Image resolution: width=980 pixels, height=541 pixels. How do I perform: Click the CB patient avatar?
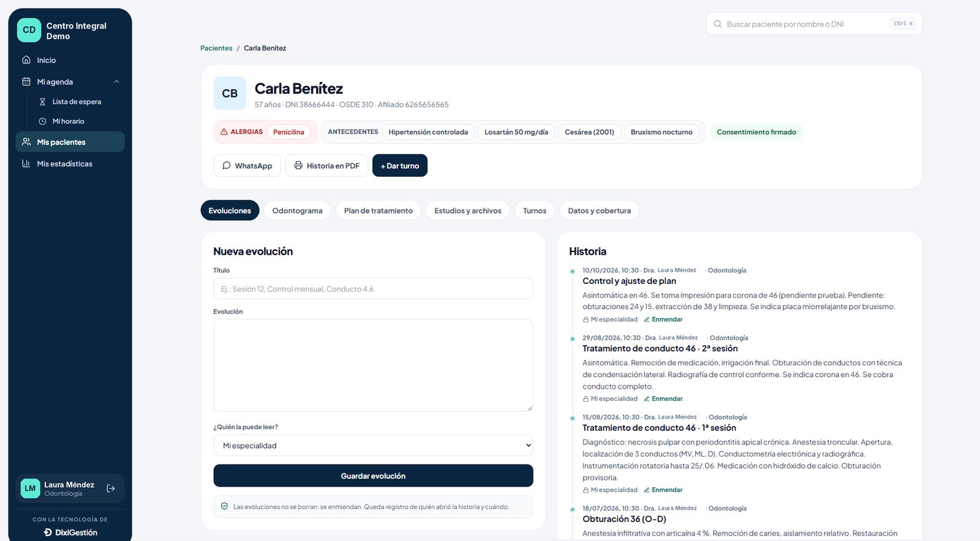(230, 93)
